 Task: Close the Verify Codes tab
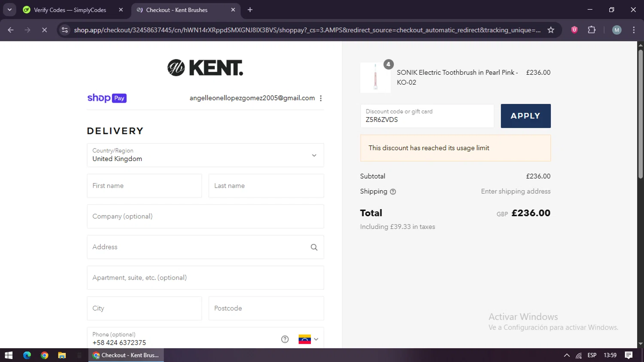coord(121,10)
